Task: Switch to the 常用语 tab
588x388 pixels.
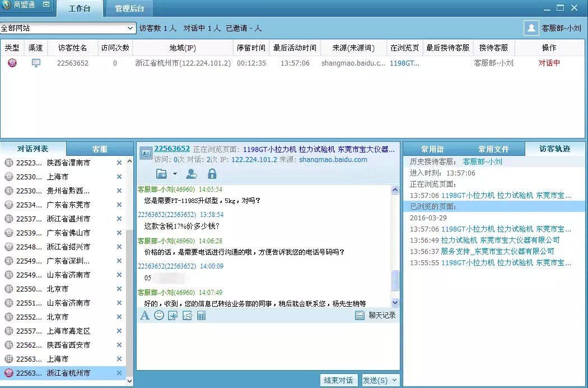Action: coord(432,149)
